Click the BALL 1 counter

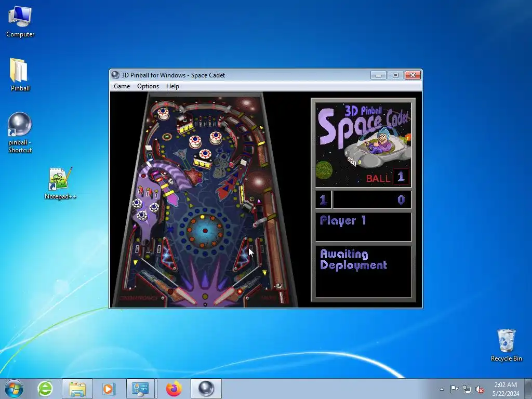[388, 177]
